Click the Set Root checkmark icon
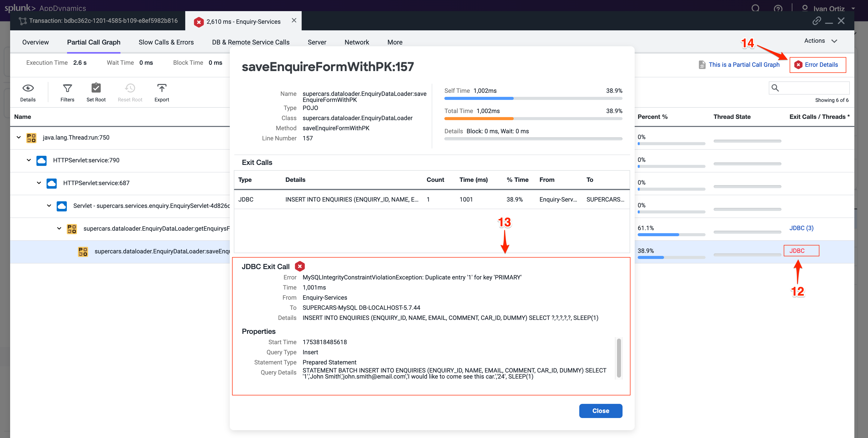Image resolution: width=868 pixels, height=438 pixels. coord(96,88)
